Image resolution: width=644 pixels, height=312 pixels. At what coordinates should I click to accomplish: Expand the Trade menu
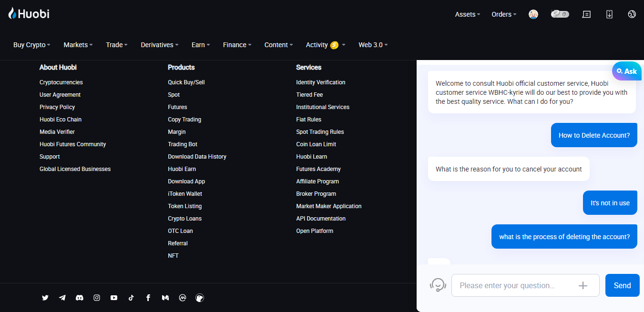point(117,45)
